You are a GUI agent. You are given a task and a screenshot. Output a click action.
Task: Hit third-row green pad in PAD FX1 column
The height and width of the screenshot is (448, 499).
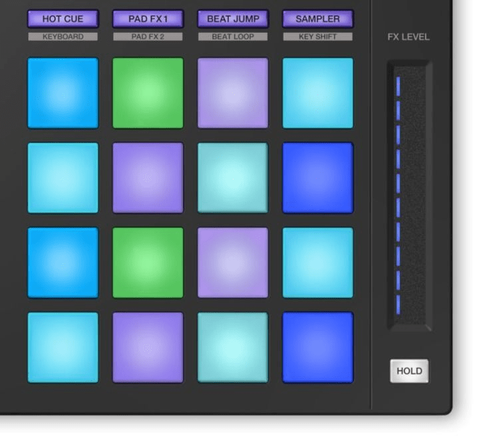pos(148,263)
